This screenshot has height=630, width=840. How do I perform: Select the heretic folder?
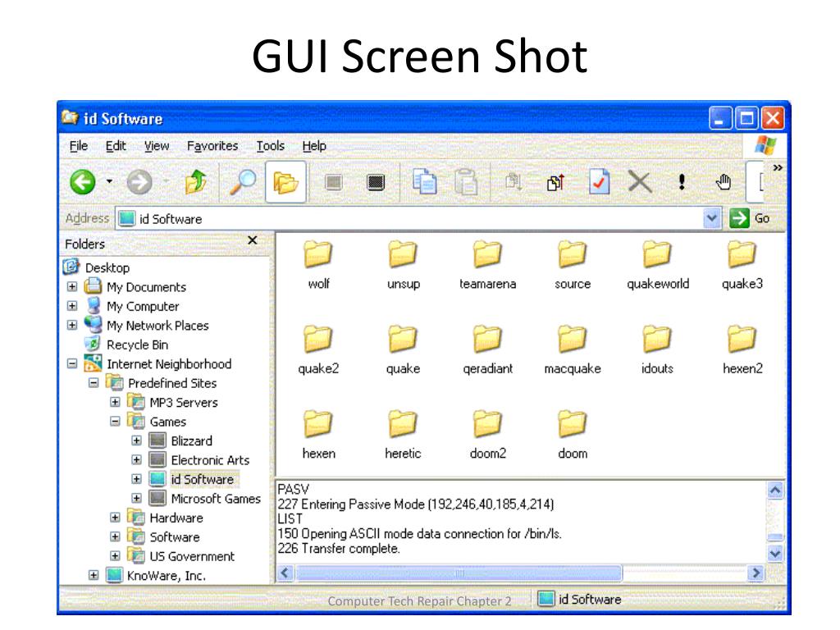coord(403,435)
